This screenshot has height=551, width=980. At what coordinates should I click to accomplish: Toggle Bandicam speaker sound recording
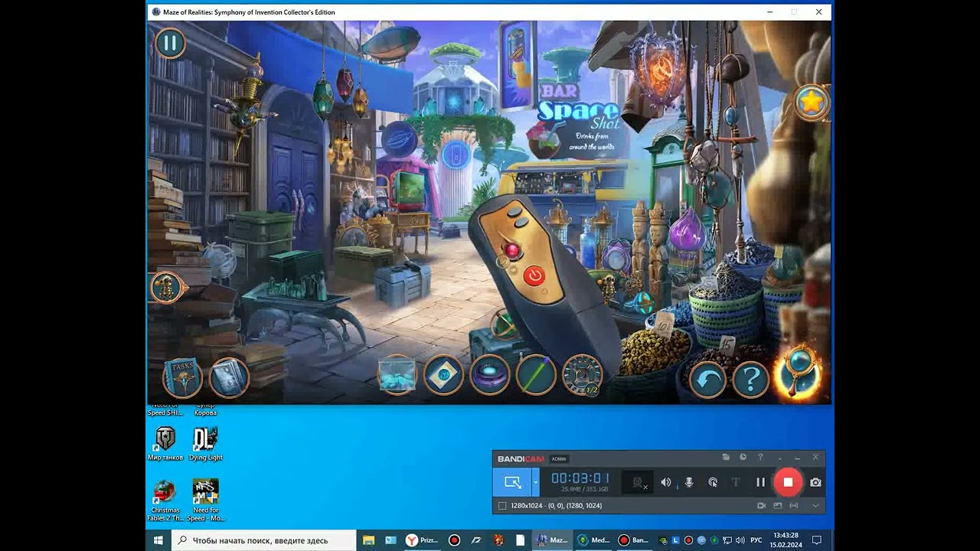666,482
